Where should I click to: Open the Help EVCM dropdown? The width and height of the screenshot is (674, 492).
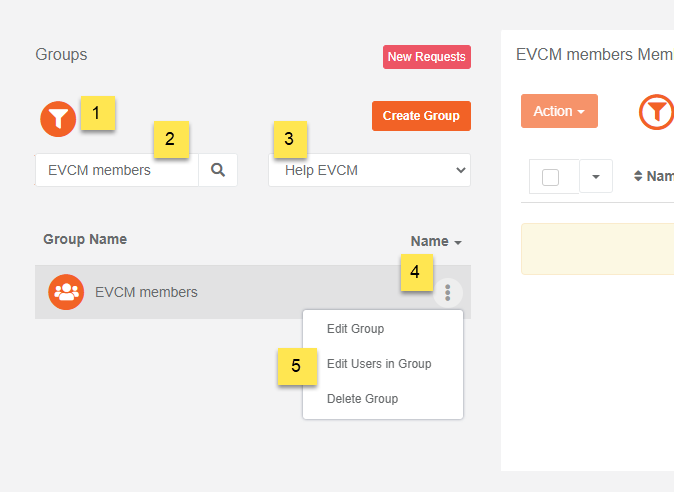click(369, 170)
